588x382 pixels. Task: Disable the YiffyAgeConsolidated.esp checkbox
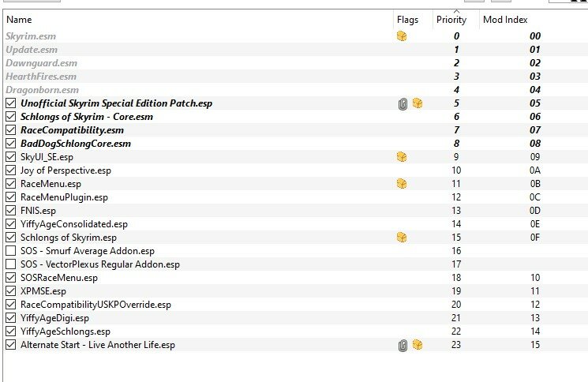(x=11, y=224)
